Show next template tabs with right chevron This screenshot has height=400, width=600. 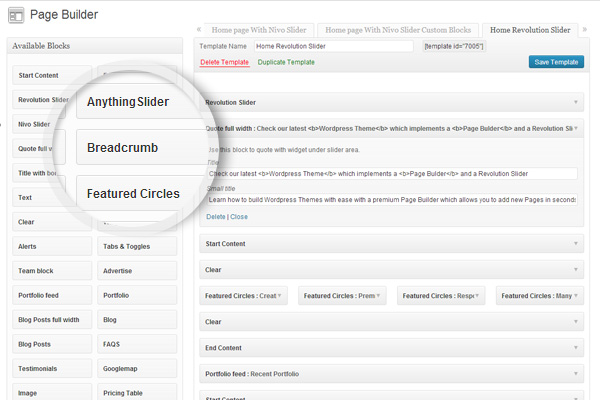(585, 29)
